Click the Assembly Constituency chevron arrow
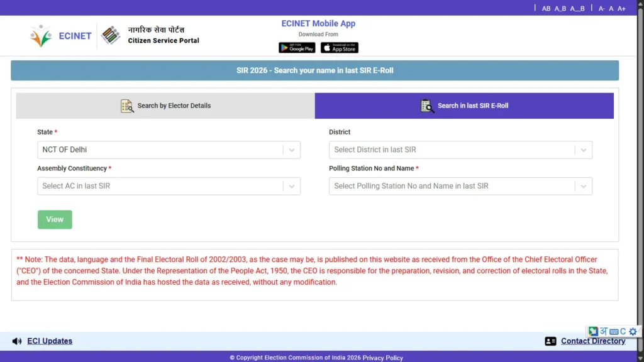The width and height of the screenshot is (644, 362). click(x=292, y=186)
